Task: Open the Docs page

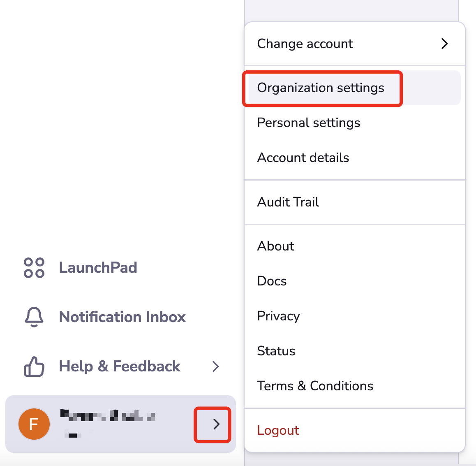Action: pyautogui.click(x=271, y=281)
